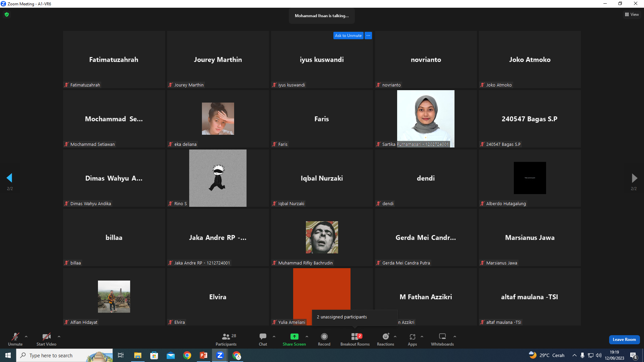This screenshot has width=644, height=362.
Task: Select the Joko Atmoko participant tile
Action: coord(530,60)
